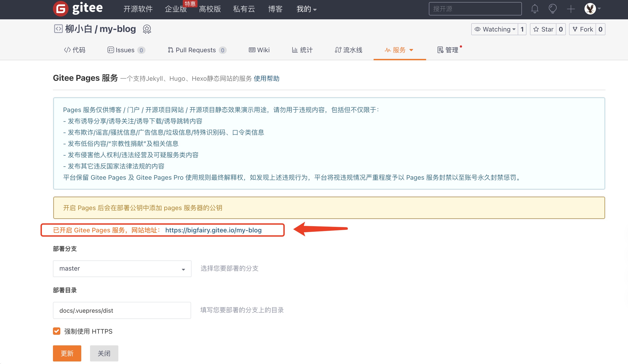Click the Fork button
Image resolution: width=628 pixels, height=364 pixels.
coord(582,29)
